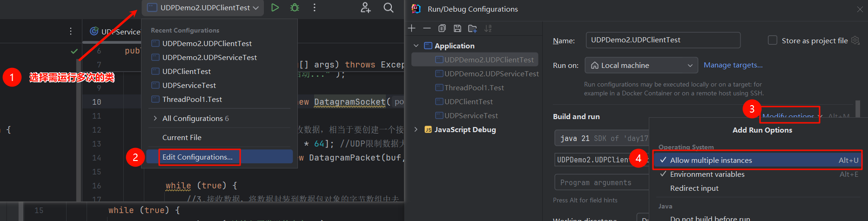The image size is (868, 221).
Task: Toggle Environment variables run option
Action: tap(757, 174)
